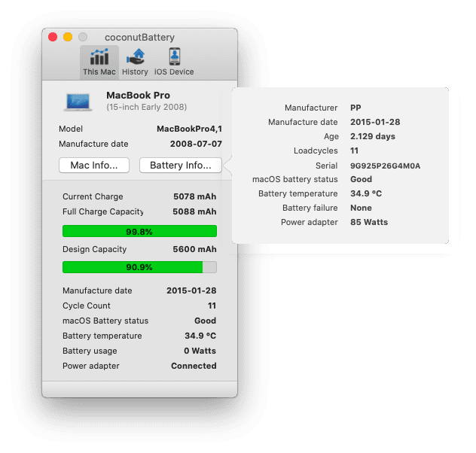Click the Current Charge label
The width and height of the screenshot is (476, 453).
click(93, 196)
